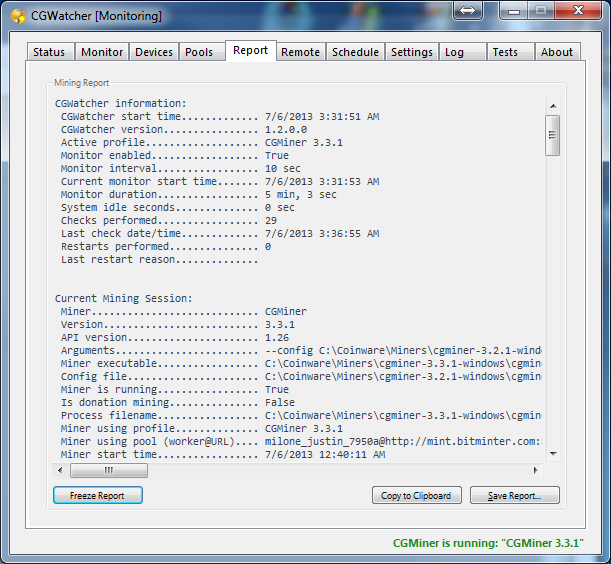Open the Settings tab

[x=412, y=52]
